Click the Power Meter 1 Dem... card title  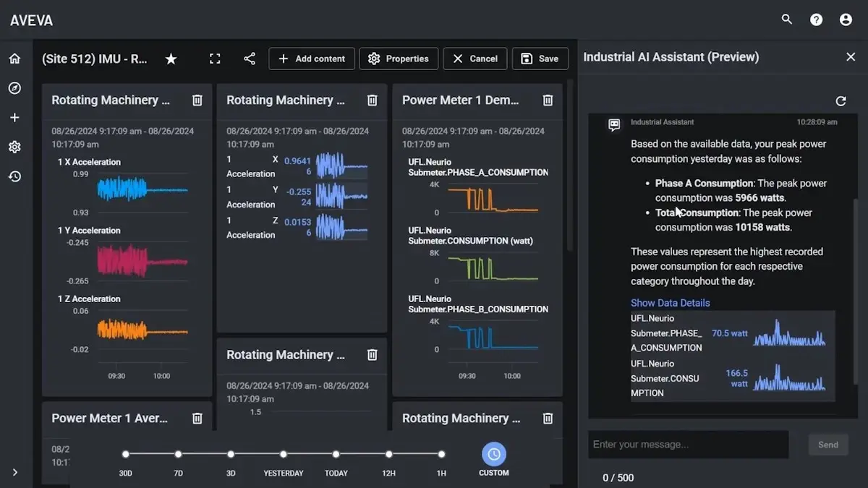[x=461, y=100]
